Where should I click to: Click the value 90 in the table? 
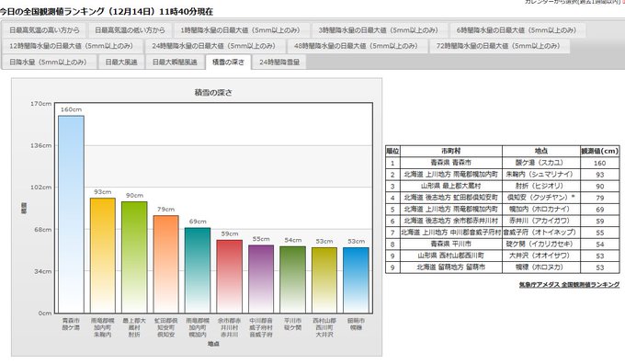tap(600, 187)
